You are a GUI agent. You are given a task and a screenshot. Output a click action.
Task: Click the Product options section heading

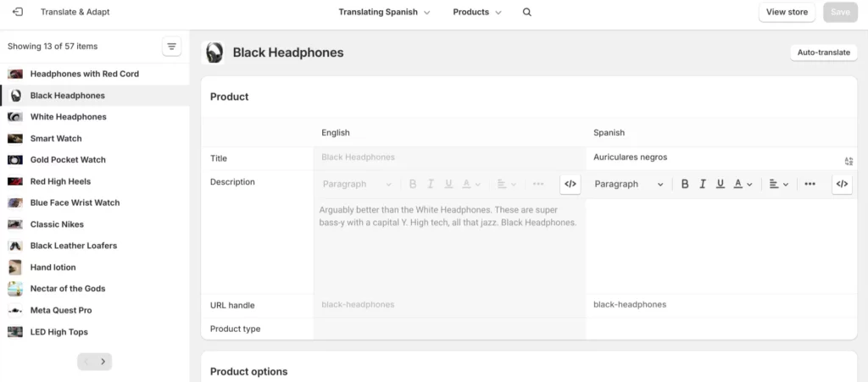click(x=249, y=372)
